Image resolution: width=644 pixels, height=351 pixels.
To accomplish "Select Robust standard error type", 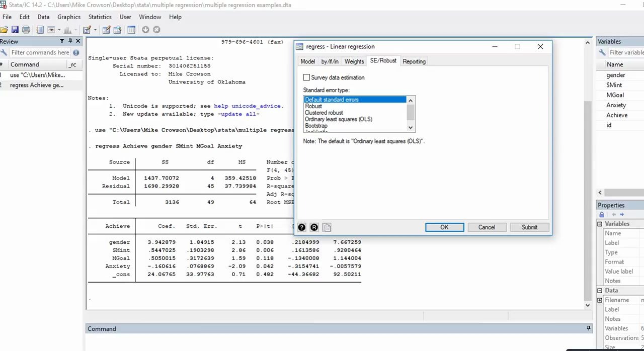I will coord(313,106).
